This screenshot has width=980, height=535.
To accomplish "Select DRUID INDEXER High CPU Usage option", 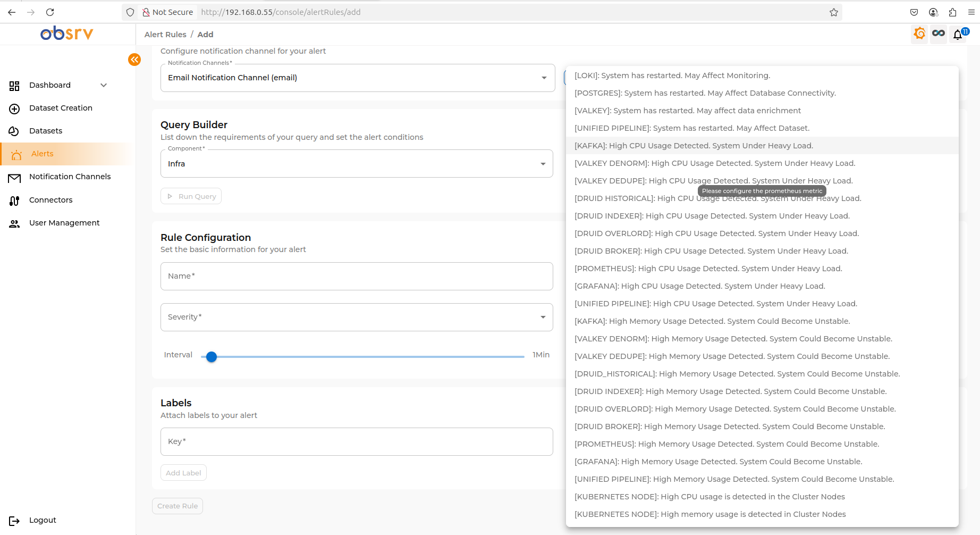I will tap(762, 216).
